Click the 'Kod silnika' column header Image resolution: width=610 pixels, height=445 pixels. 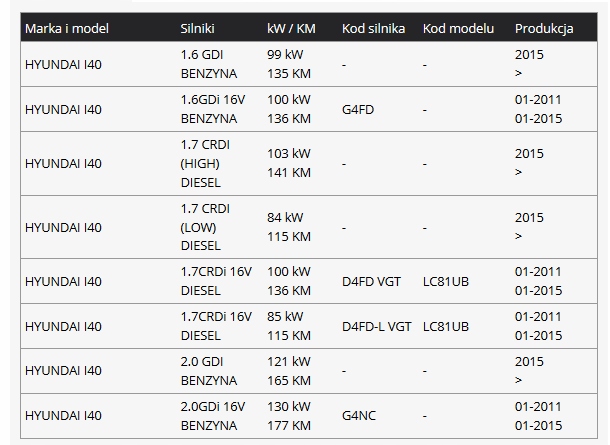[x=373, y=29]
